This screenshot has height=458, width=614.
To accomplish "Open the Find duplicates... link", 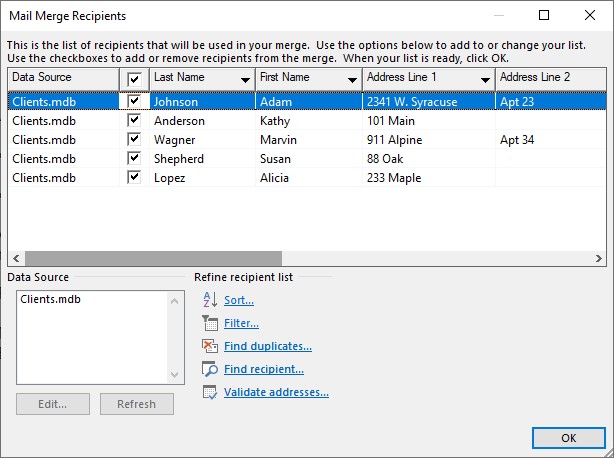I will [x=268, y=346].
